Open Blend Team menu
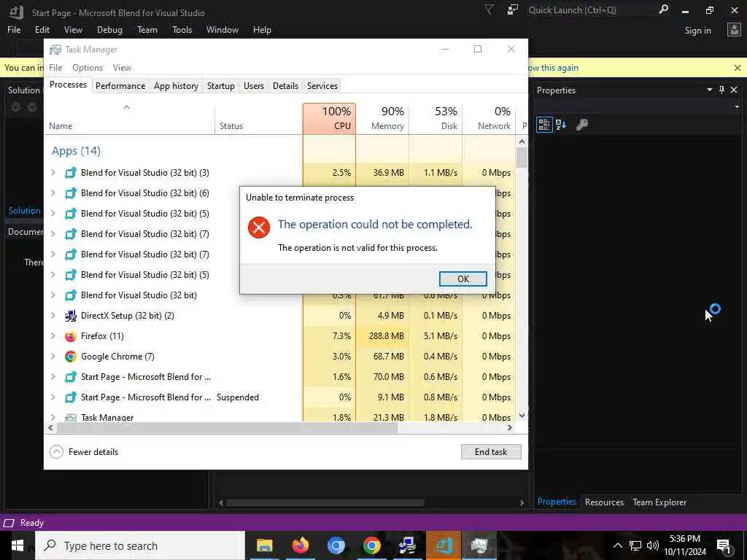Screen dimensions: 747x560 [147, 29]
